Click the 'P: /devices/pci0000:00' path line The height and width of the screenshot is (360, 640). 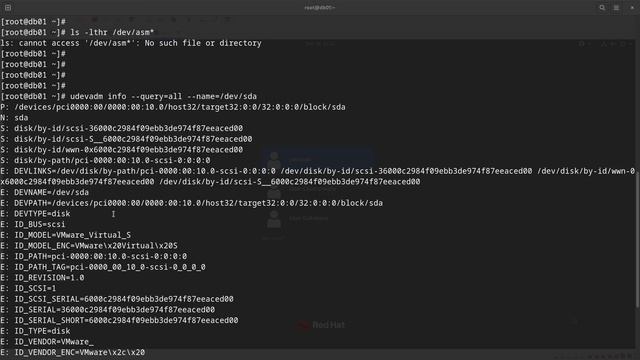pos(173,107)
